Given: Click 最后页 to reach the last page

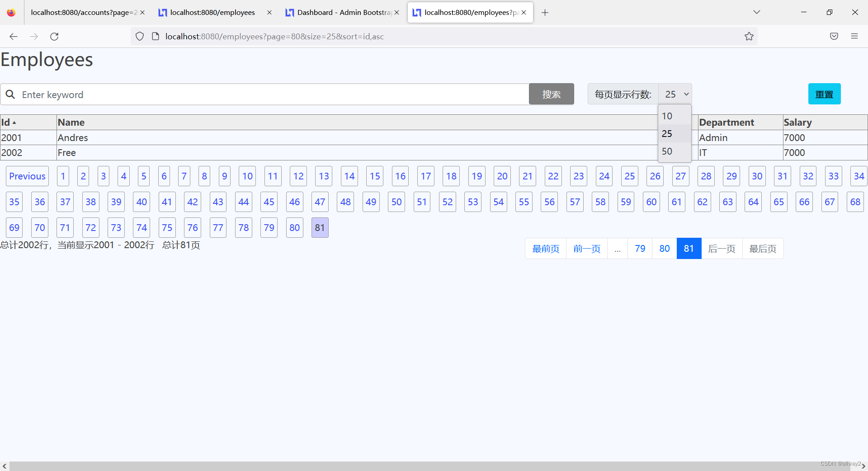Looking at the screenshot, I should pos(762,248).
